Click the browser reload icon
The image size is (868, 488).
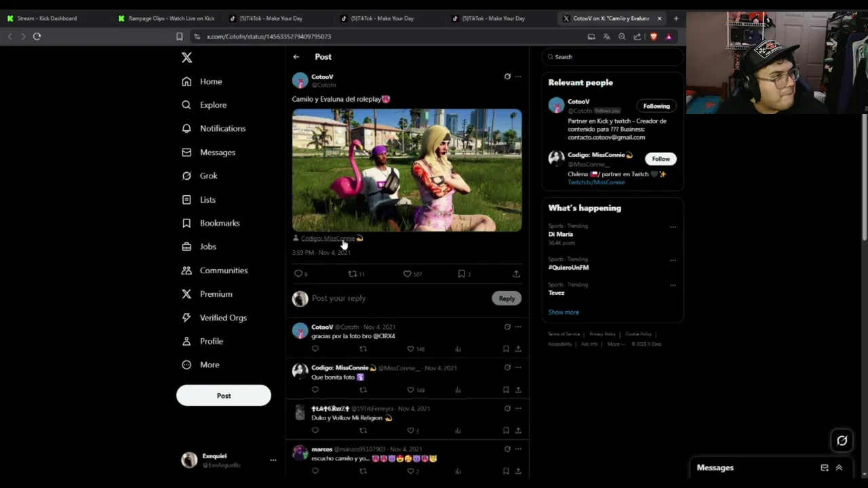pos(37,37)
